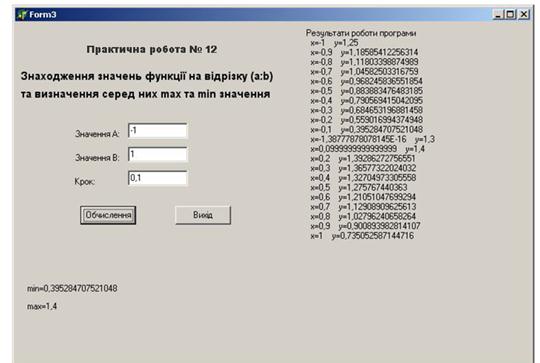This screenshot has width=540, height=363.
Task: Click the та визначення серед них heading line
Action: (x=145, y=94)
